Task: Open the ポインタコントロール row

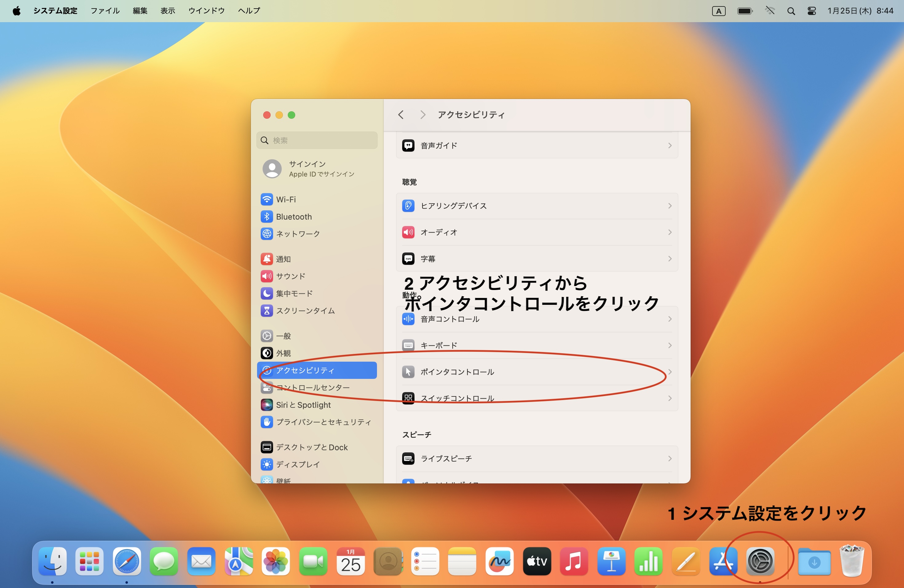Action: (537, 372)
